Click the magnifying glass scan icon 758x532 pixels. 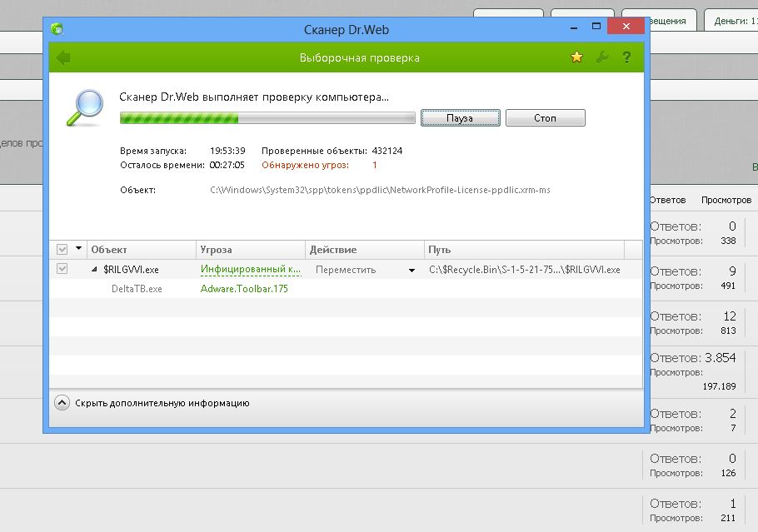click(85, 107)
